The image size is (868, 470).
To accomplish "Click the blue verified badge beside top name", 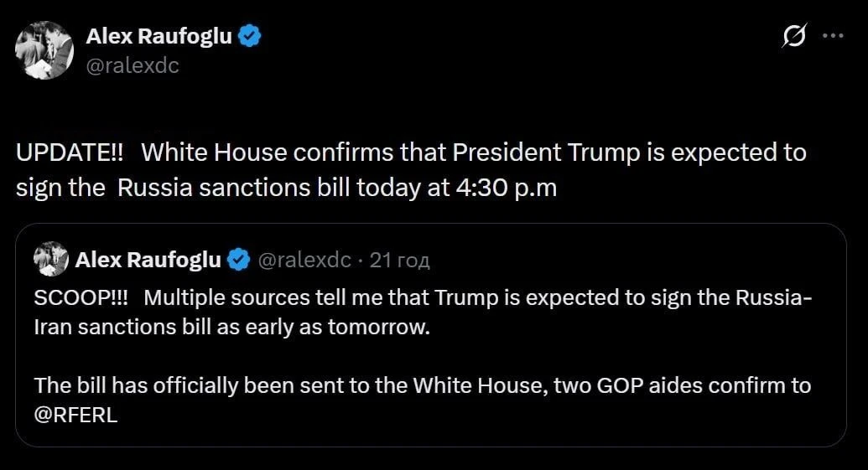I will [x=250, y=36].
